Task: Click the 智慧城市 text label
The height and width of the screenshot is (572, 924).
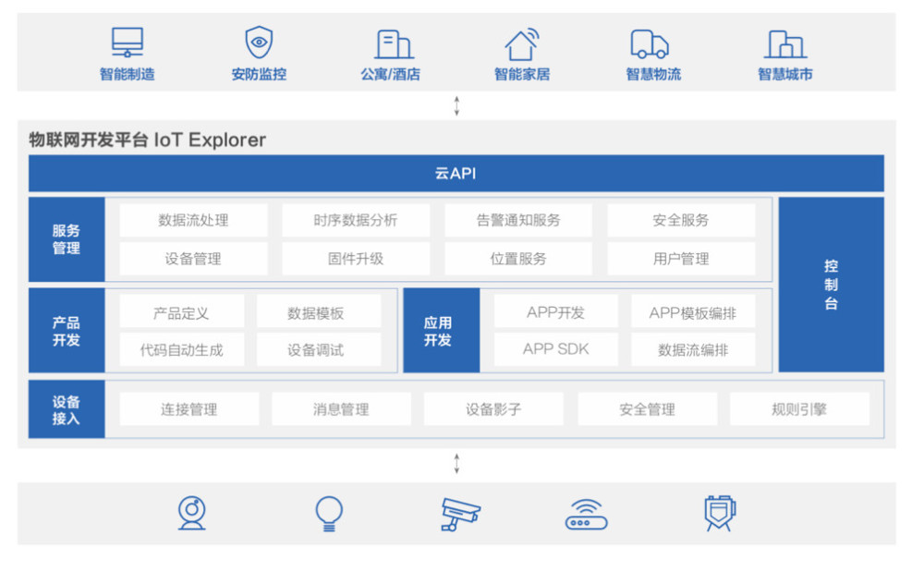Action: 784,74
